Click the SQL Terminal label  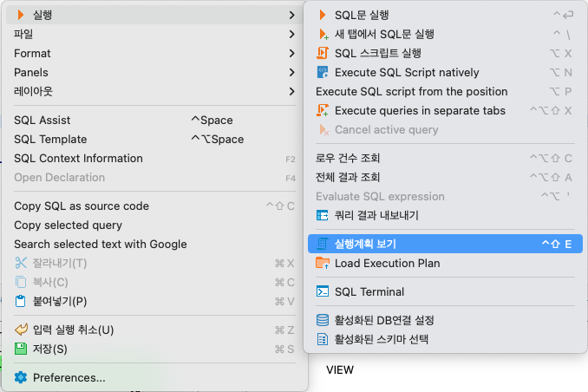(369, 291)
